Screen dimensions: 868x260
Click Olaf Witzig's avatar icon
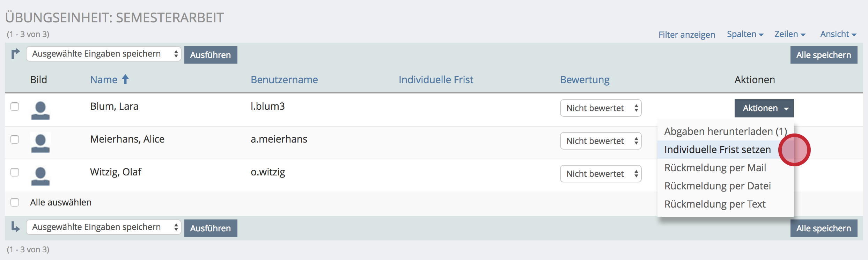pos(40,176)
